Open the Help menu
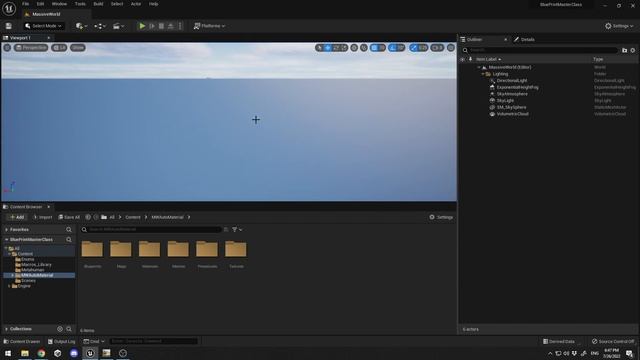 tap(153, 4)
